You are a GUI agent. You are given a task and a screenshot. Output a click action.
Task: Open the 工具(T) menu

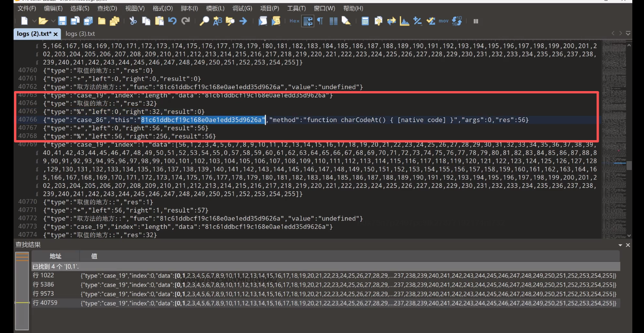click(297, 8)
